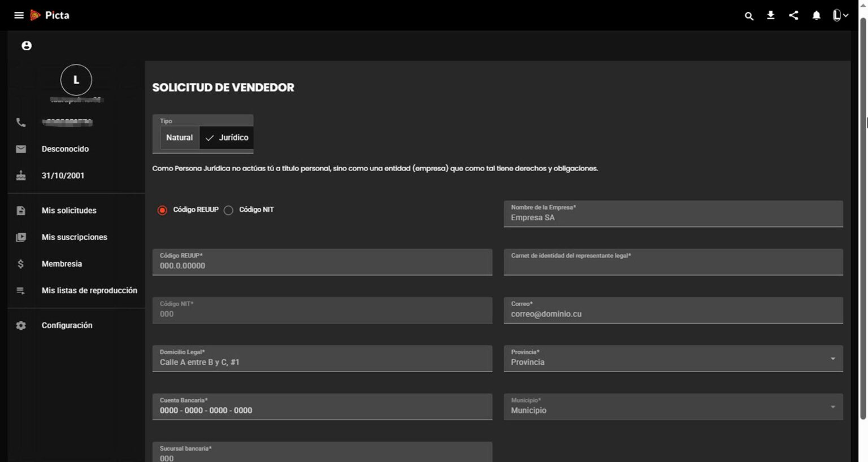The image size is (868, 462).
Task: Choose the Jurídico type option
Action: coord(227,138)
